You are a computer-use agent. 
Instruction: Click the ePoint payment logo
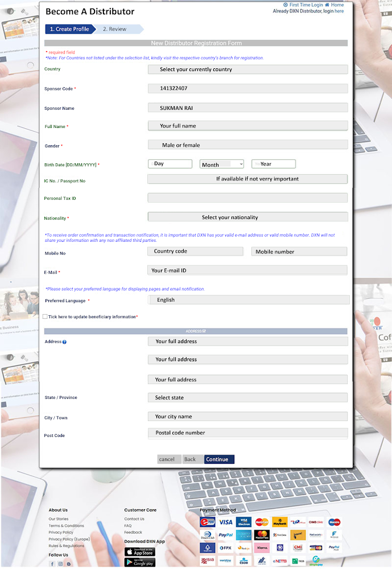pyautogui.click(x=208, y=522)
